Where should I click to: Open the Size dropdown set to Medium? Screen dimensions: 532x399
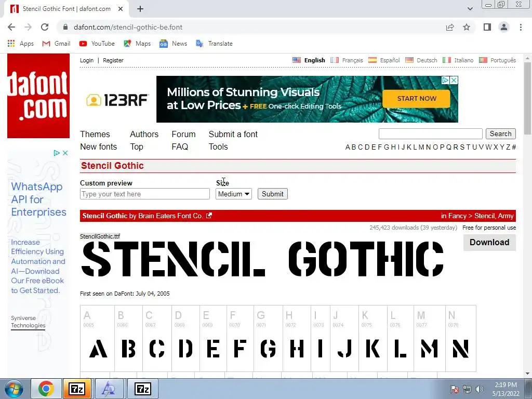(x=234, y=194)
